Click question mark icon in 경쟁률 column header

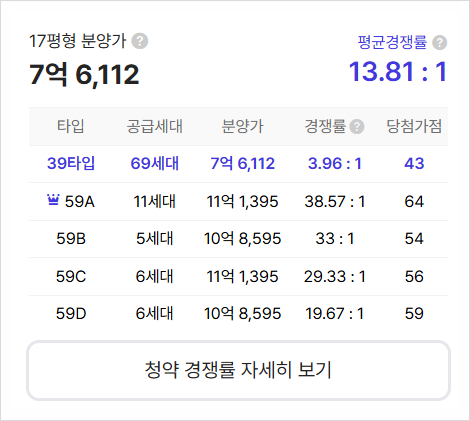(357, 127)
